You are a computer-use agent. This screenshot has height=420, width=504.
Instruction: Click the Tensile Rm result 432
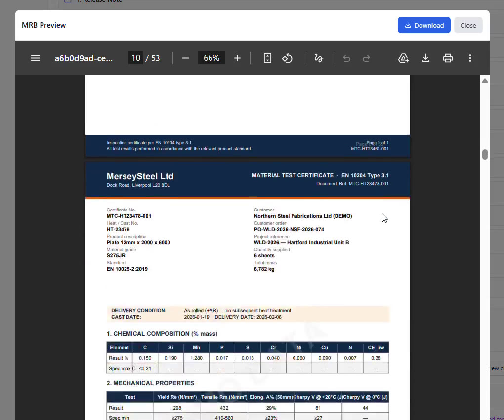(x=224, y=408)
